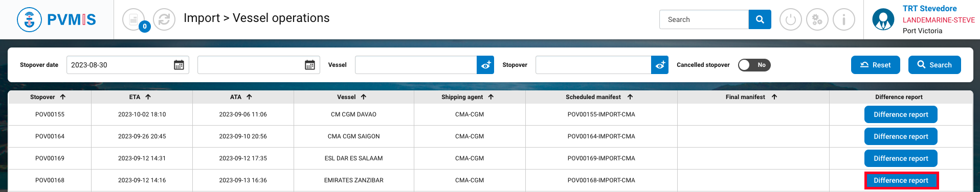
Task: Open the stopover lookup eye-plus icon
Action: pyautogui.click(x=660, y=65)
